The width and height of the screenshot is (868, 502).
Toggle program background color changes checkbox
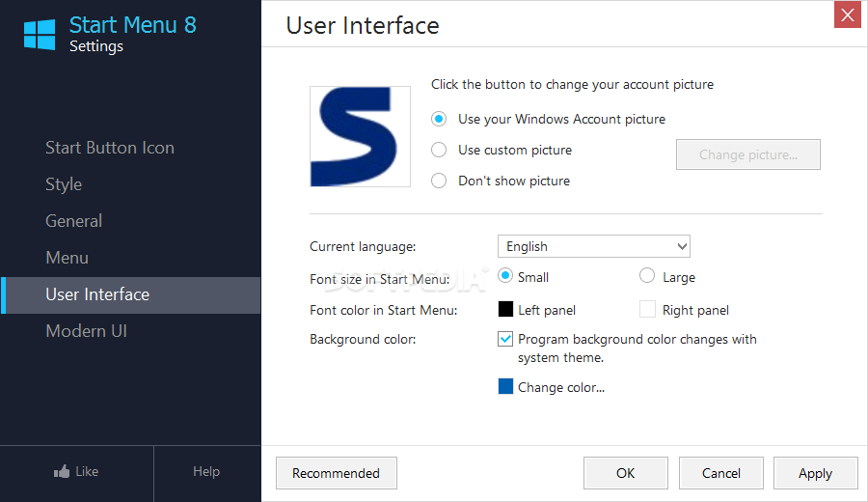[505, 339]
